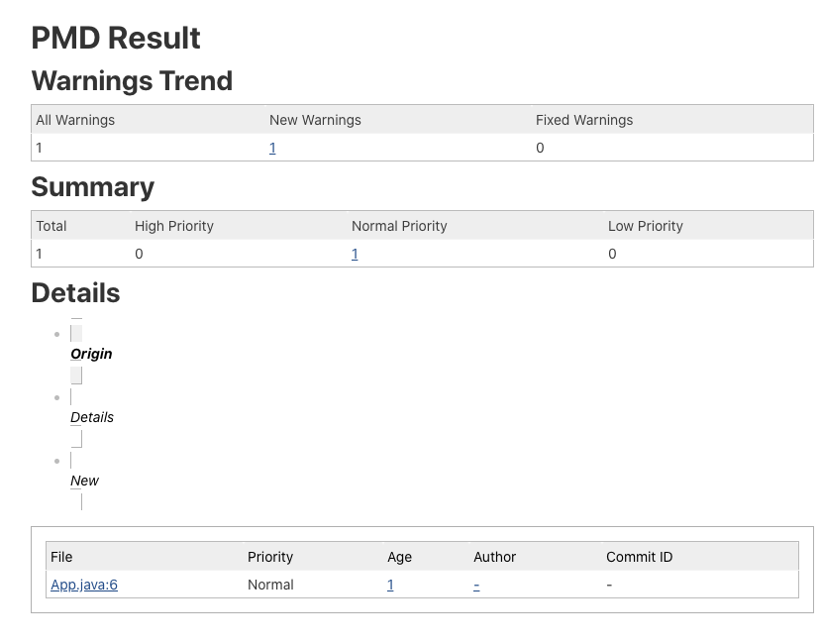
Task: Click the Author column header
Action: click(x=494, y=557)
